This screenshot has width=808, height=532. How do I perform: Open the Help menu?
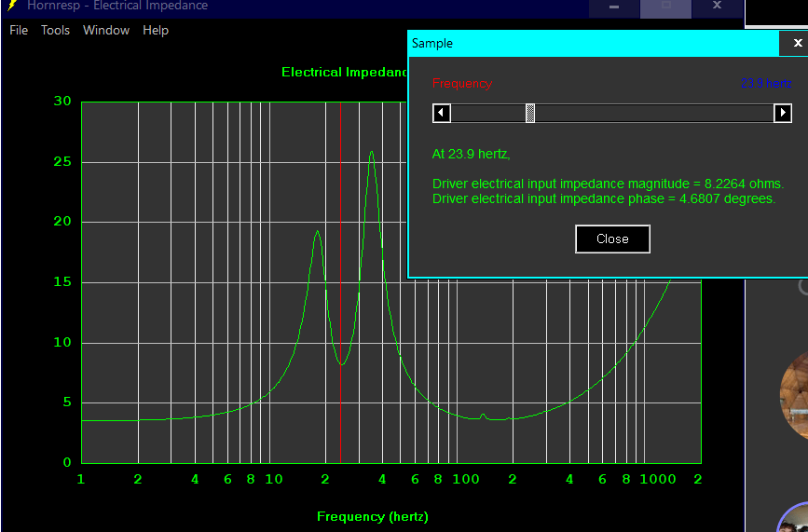(156, 31)
